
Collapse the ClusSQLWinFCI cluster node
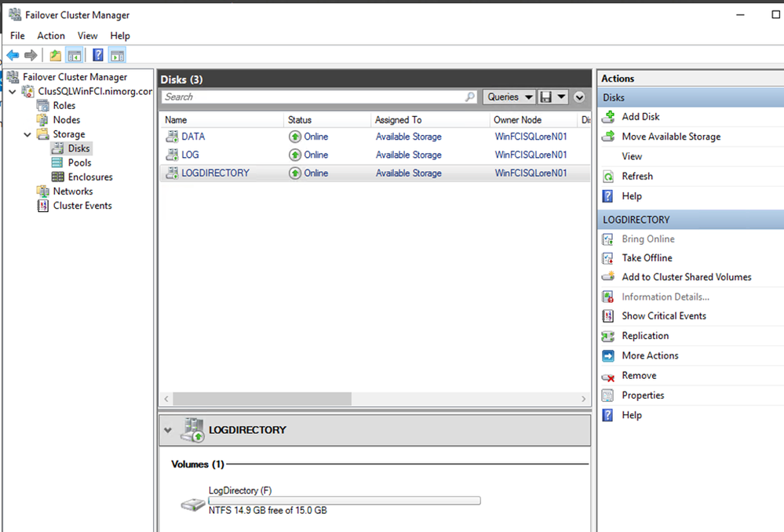[x=12, y=92]
